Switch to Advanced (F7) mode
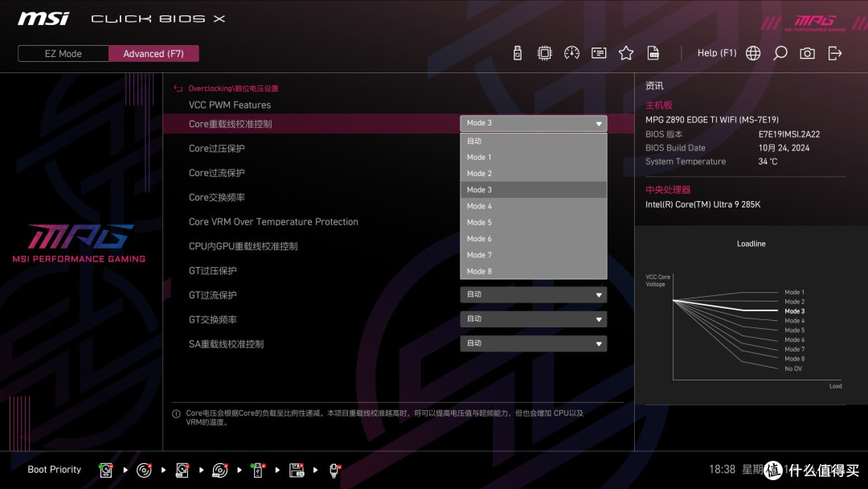The width and height of the screenshot is (868, 489). click(154, 54)
